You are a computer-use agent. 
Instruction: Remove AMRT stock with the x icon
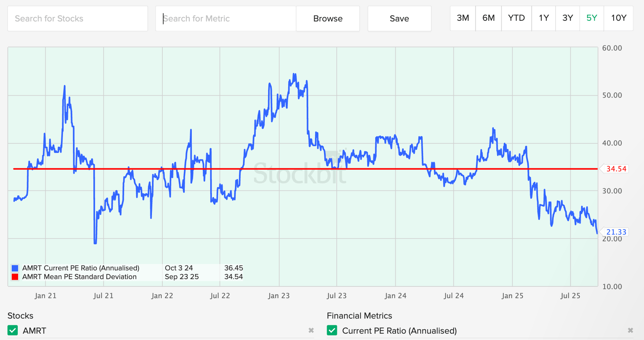311,331
